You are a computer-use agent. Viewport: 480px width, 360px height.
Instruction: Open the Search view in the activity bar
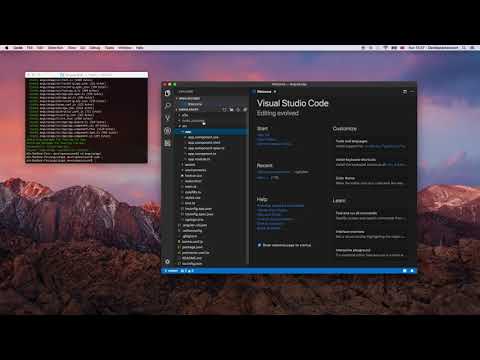pyautogui.click(x=168, y=106)
